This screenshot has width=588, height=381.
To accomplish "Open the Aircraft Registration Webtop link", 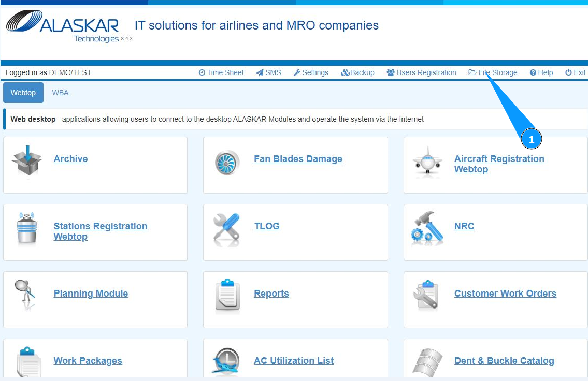I will point(499,164).
